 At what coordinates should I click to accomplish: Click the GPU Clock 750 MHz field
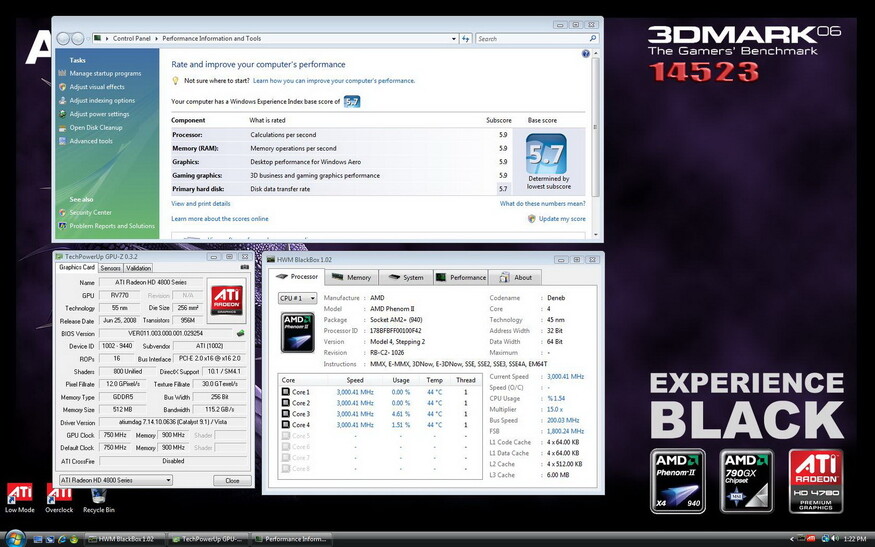114,435
